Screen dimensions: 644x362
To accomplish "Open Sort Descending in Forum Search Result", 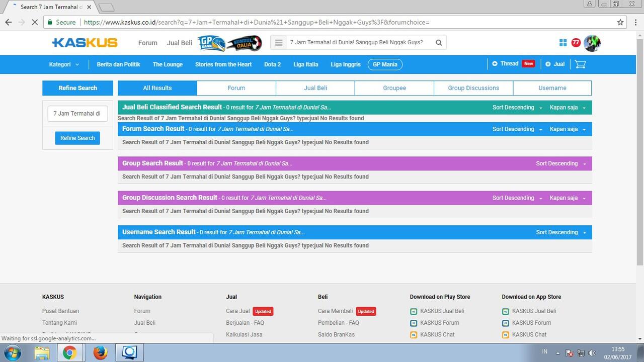I will coord(517,129).
